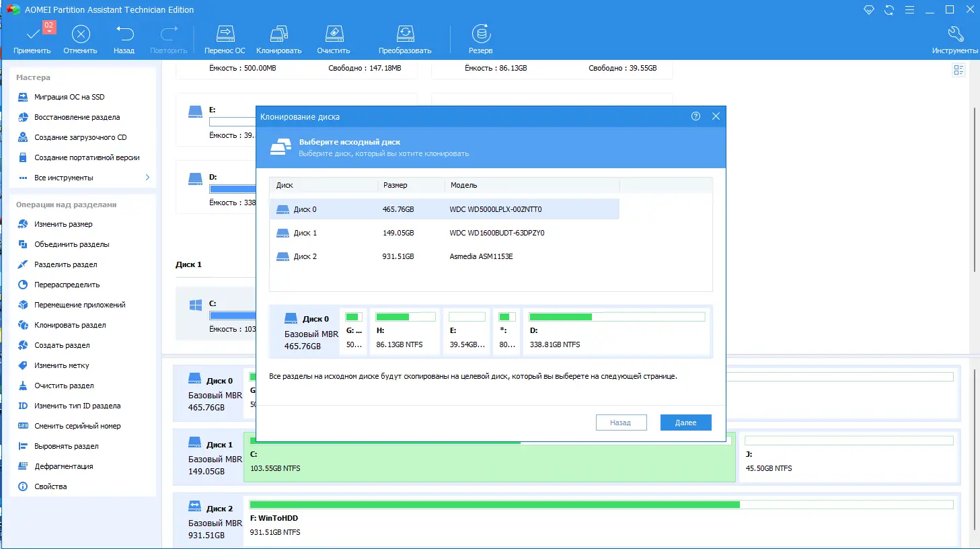Select Диск 2 row in source list
This screenshot has width=980, height=549.
tap(444, 256)
